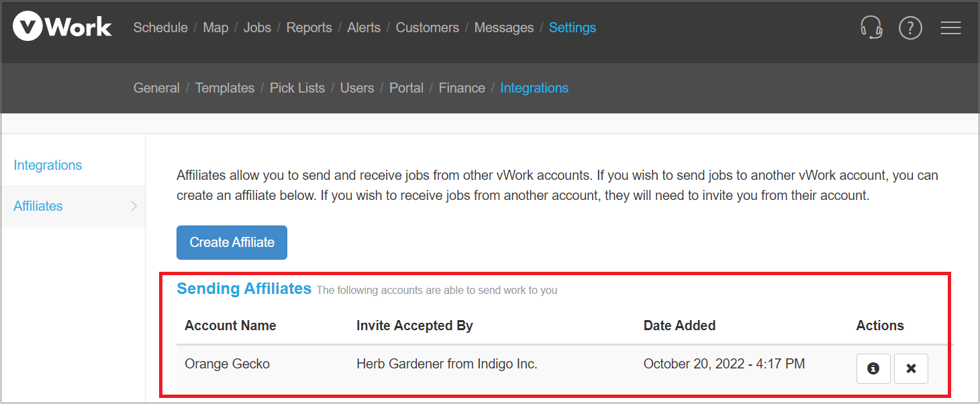Remove the Orange Gecko affiliate
The image size is (980, 404).
click(911, 368)
